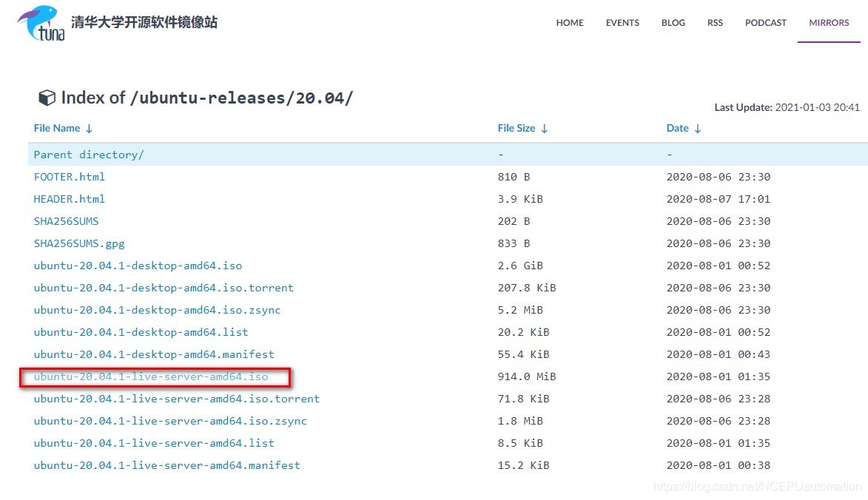This screenshot has height=500, width=868.
Task: Click the 8.5 KiB size cell
Action: point(519,443)
